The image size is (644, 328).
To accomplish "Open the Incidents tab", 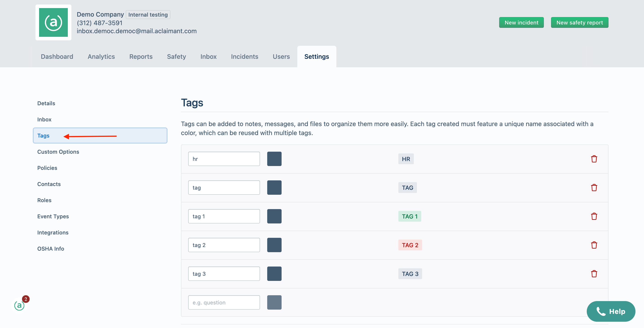I will 245,57.
